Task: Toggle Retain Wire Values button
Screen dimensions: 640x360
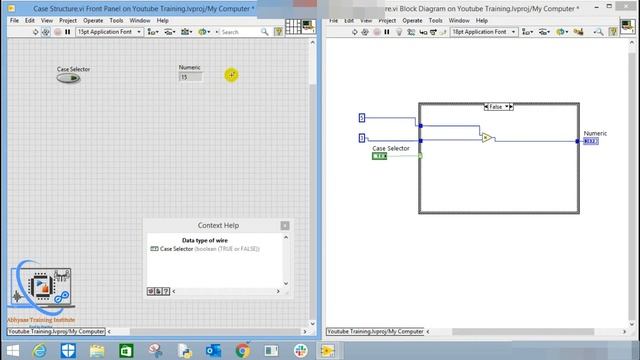Action: click(x=411, y=32)
